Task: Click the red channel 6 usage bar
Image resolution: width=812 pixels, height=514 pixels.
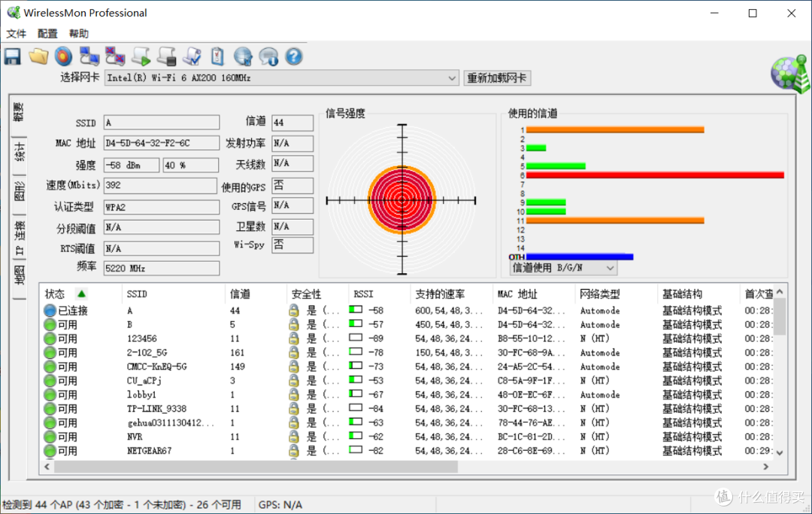Action: [655, 175]
